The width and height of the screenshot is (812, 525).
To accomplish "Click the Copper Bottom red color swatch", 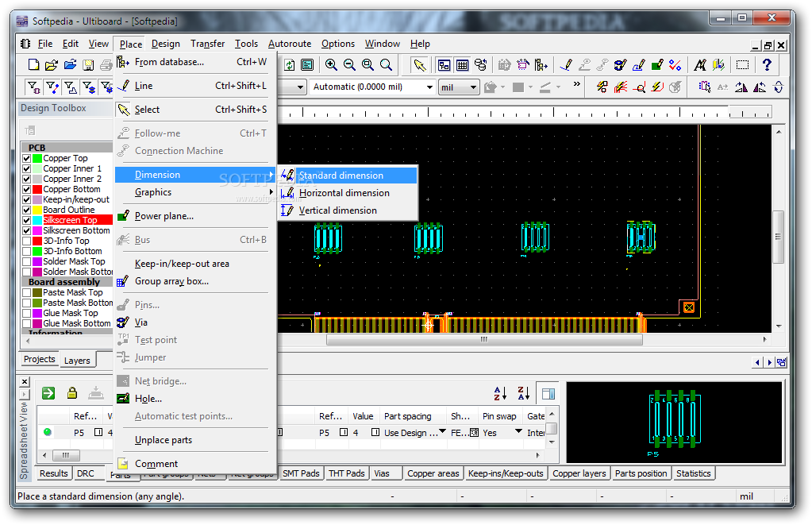I will [37, 189].
